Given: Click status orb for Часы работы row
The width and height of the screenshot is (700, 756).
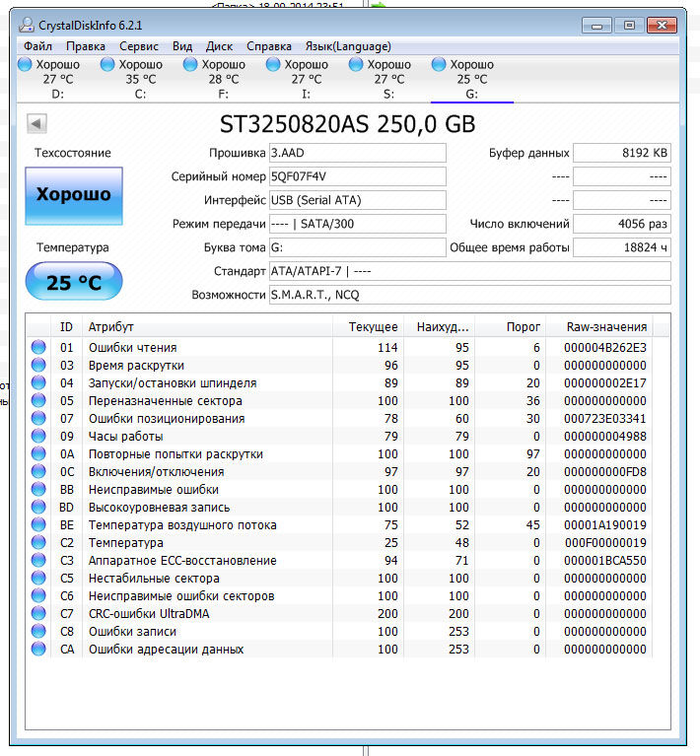Looking at the screenshot, I should click(38, 436).
